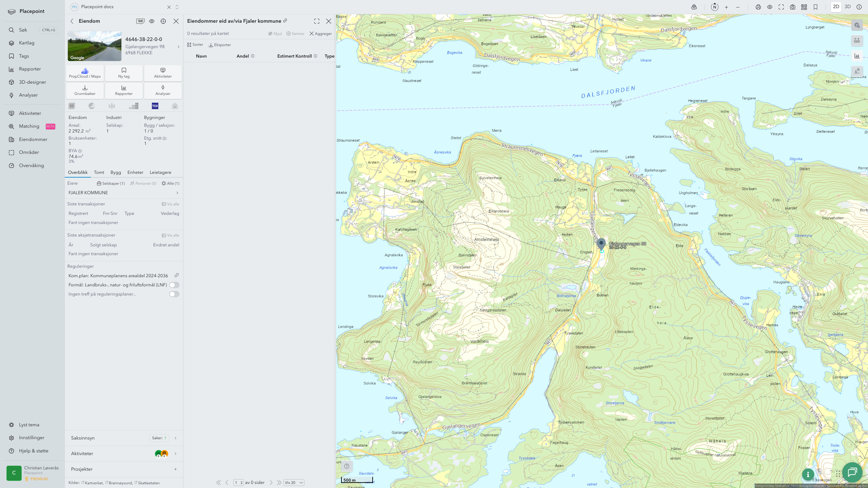The image size is (868, 488).
Task: Copy link for Fjaler kommune properties list
Action: [x=285, y=21]
